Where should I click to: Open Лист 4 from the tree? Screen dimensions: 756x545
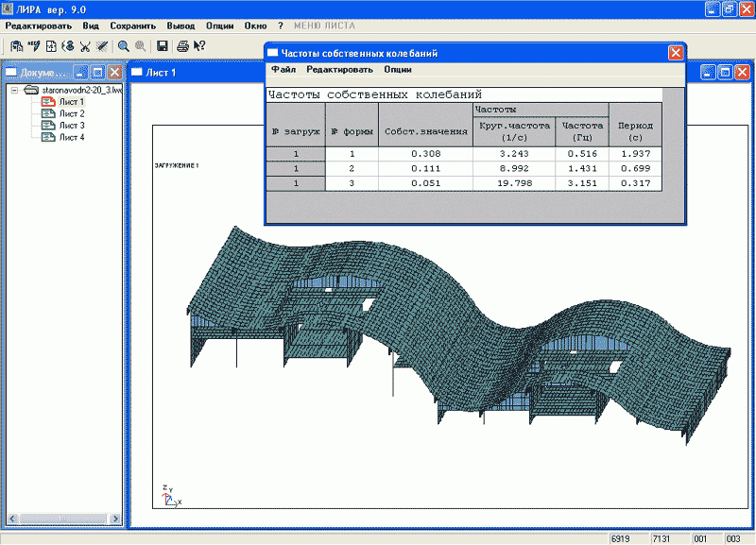(72, 137)
